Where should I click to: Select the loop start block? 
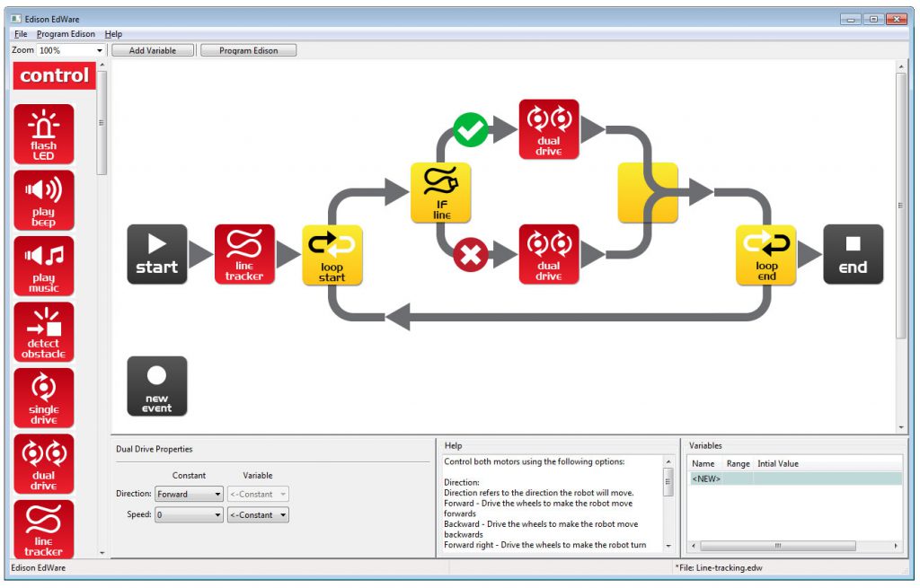(x=332, y=255)
